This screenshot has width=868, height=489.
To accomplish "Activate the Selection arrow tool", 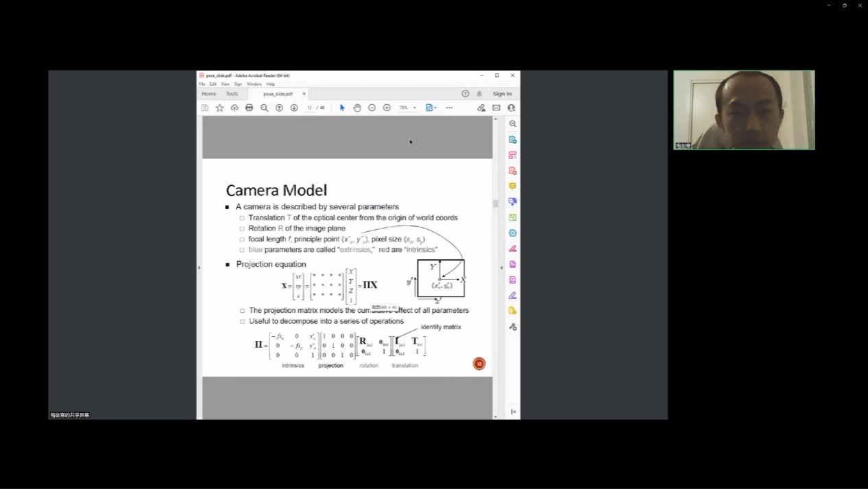I will point(342,108).
